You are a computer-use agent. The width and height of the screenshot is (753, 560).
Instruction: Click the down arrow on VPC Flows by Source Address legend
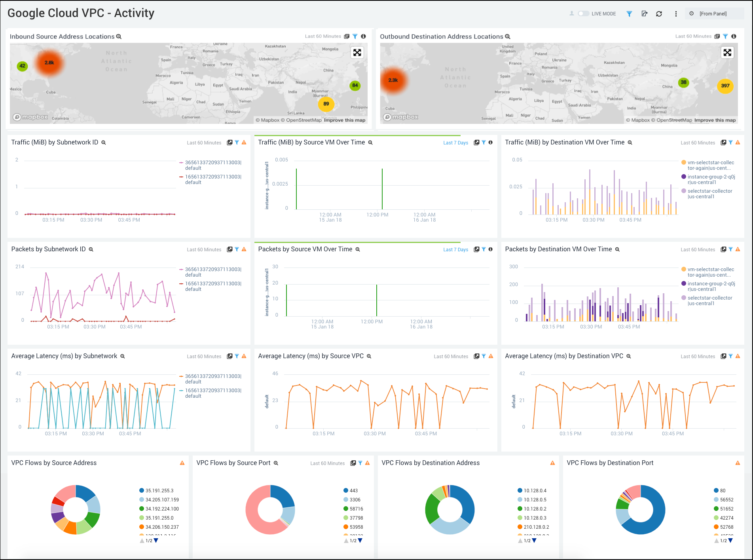tap(156, 540)
